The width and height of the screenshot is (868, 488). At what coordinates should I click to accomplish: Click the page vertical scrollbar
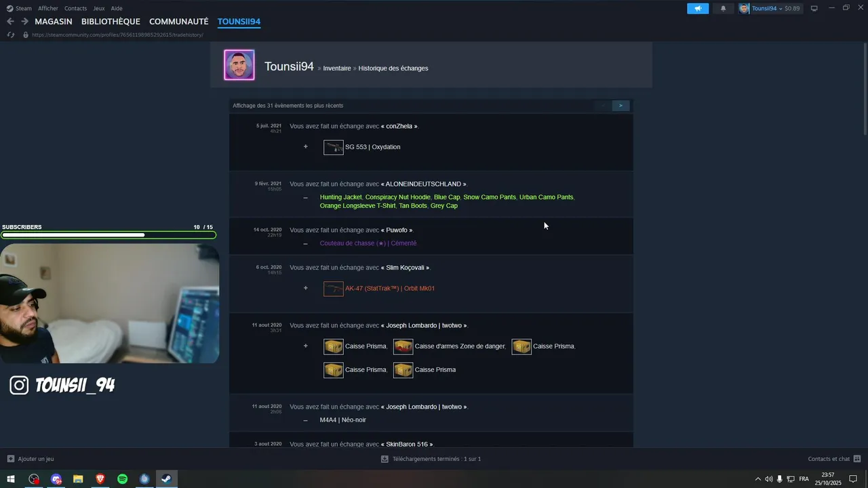click(x=865, y=88)
